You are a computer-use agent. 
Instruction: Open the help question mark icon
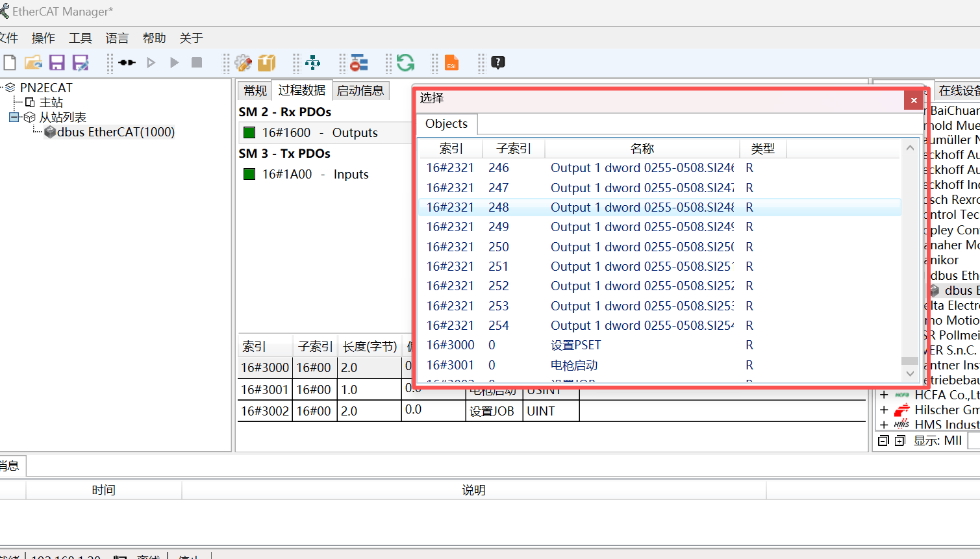coord(498,63)
